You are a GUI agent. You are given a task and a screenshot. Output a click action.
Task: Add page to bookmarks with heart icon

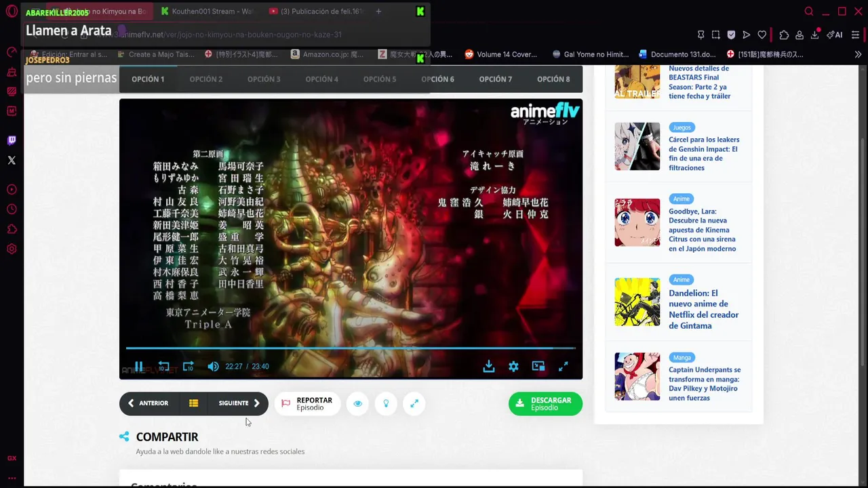click(x=762, y=35)
